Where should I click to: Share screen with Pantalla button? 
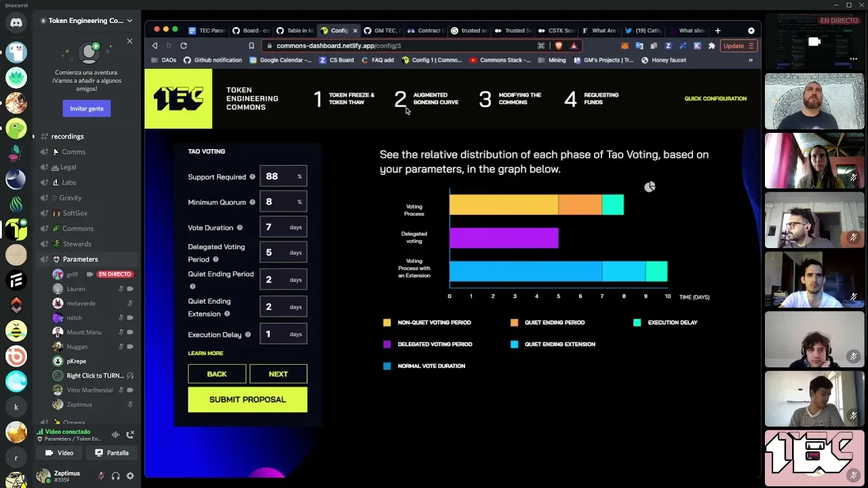111,453
